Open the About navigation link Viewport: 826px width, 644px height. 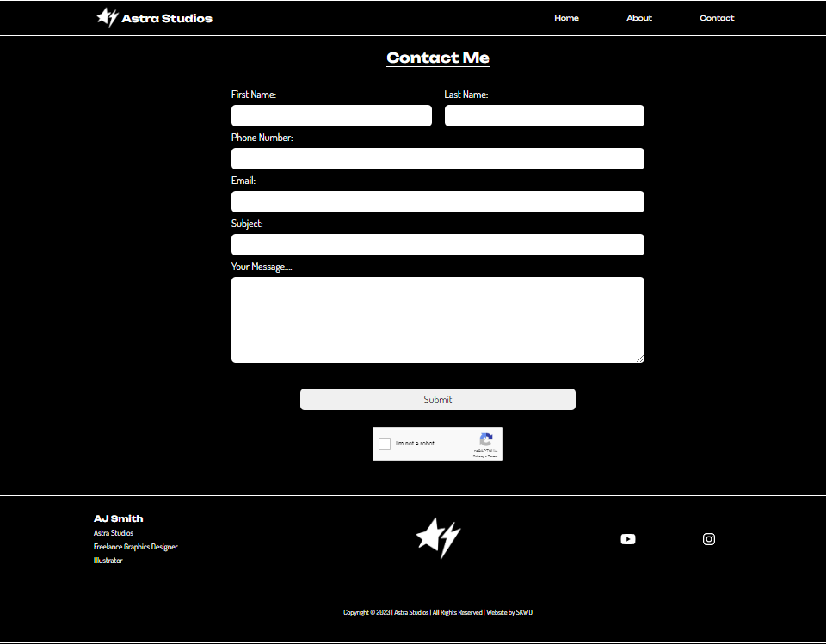coord(639,18)
